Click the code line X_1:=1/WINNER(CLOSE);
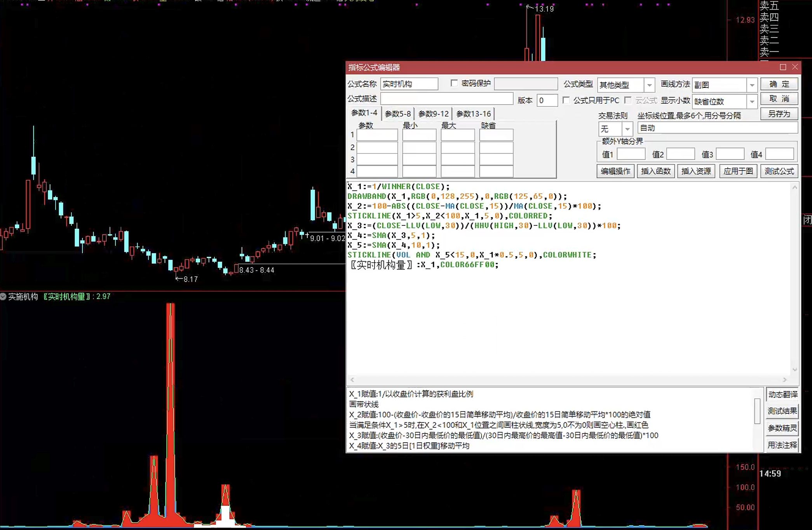812x530 pixels. (x=399, y=187)
